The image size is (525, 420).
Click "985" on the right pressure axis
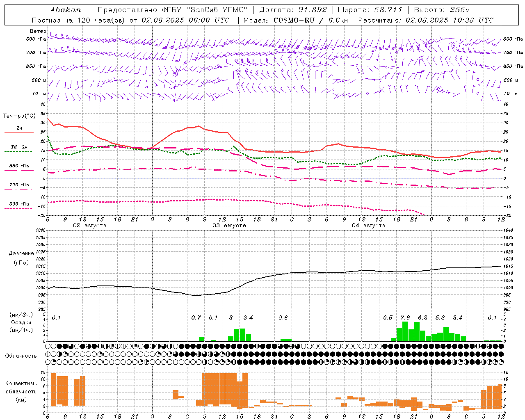[507, 309]
